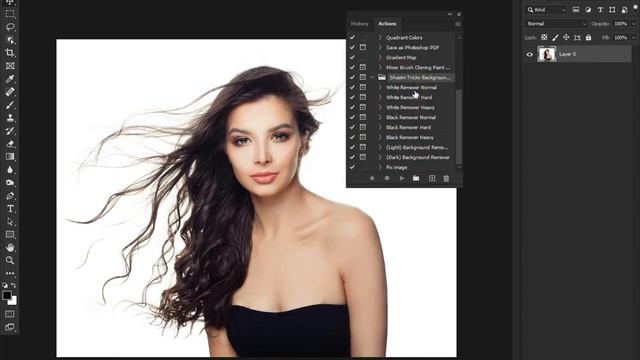Viewport: 640px width, 360px height.
Task: Create a new action set folder
Action: 416,178
